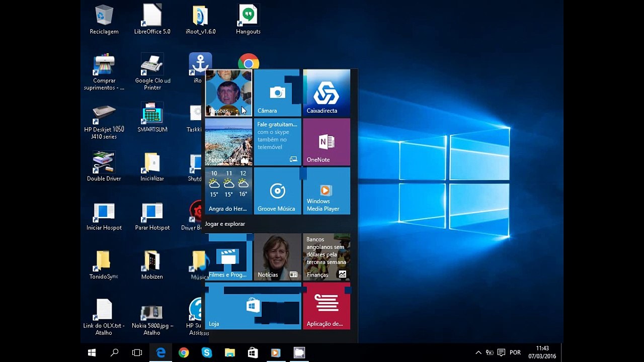Image resolution: width=644 pixels, height=362 pixels.
Task: Select the Iniciar Hospot shortcut
Action: (x=104, y=216)
